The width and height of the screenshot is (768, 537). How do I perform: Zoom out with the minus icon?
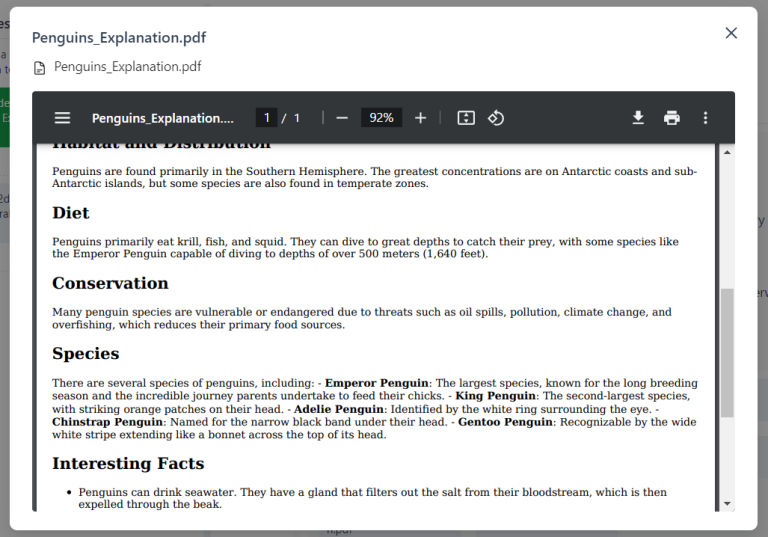(x=342, y=118)
